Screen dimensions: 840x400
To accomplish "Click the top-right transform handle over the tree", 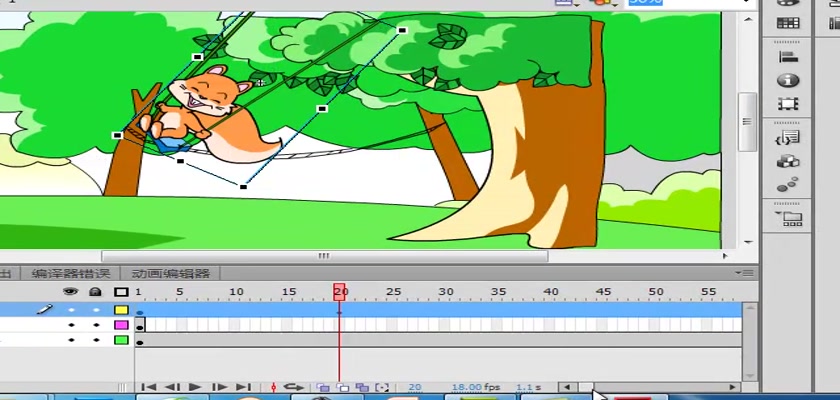I will point(402,31).
